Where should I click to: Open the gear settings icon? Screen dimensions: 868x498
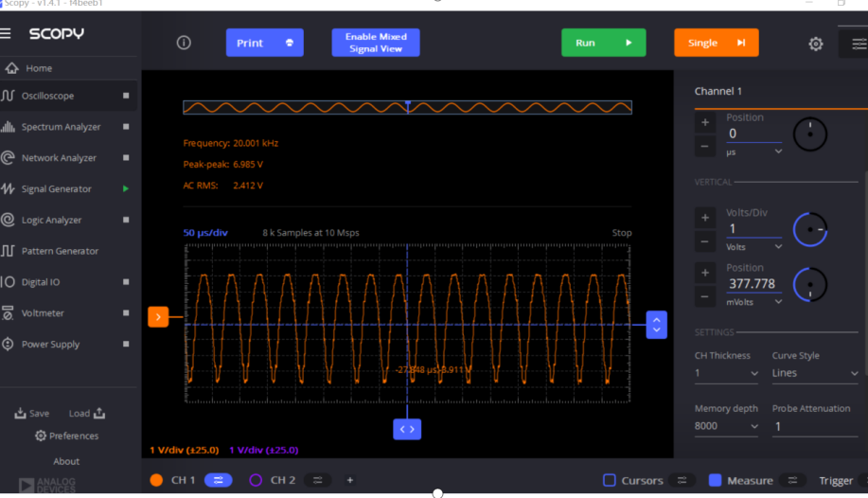pos(815,44)
